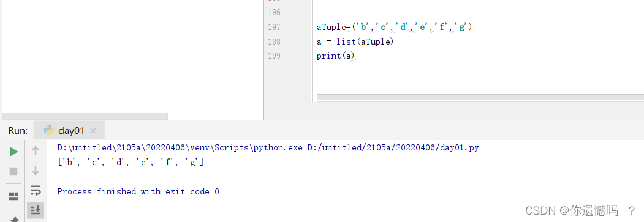Image resolution: width=644 pixels, height=222 pixels.
Task: Click the 'a = list(aTuple)' code line
Action: click(x=355, y=42)
